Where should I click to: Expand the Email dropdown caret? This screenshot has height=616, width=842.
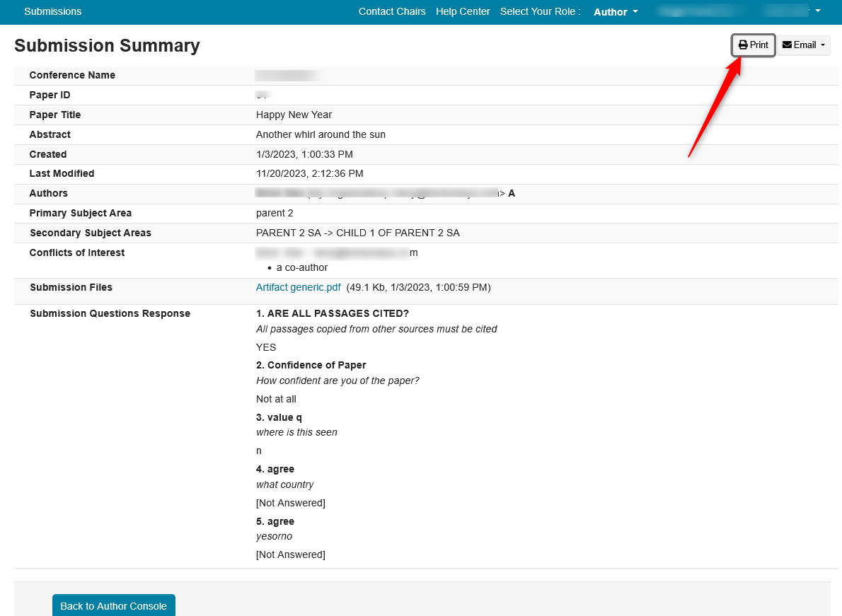(x=823, y=45)
